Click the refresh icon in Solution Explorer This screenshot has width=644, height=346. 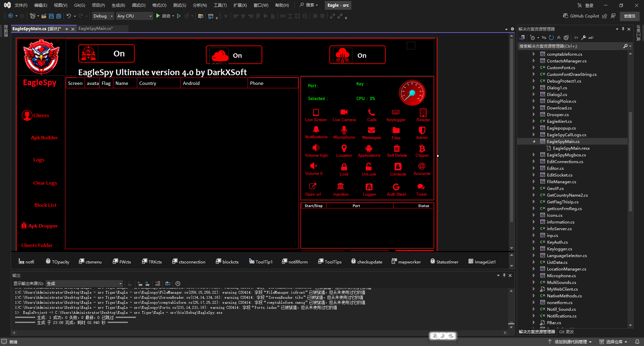pos(551,38)
